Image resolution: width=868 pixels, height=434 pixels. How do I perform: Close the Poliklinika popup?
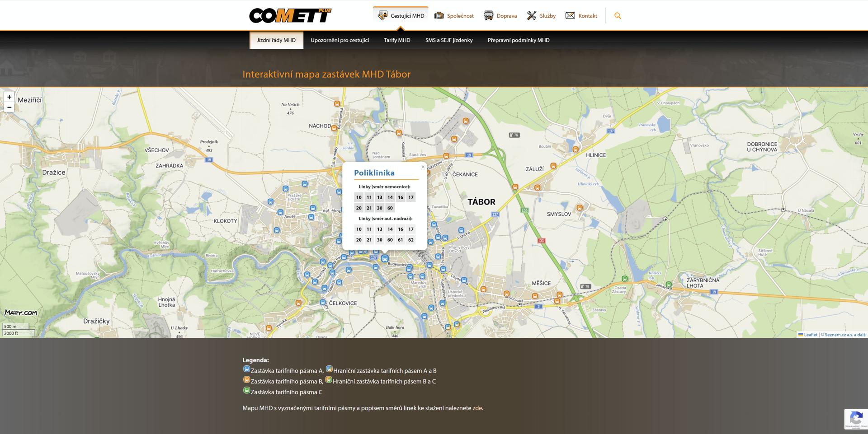tap(423, 167)
